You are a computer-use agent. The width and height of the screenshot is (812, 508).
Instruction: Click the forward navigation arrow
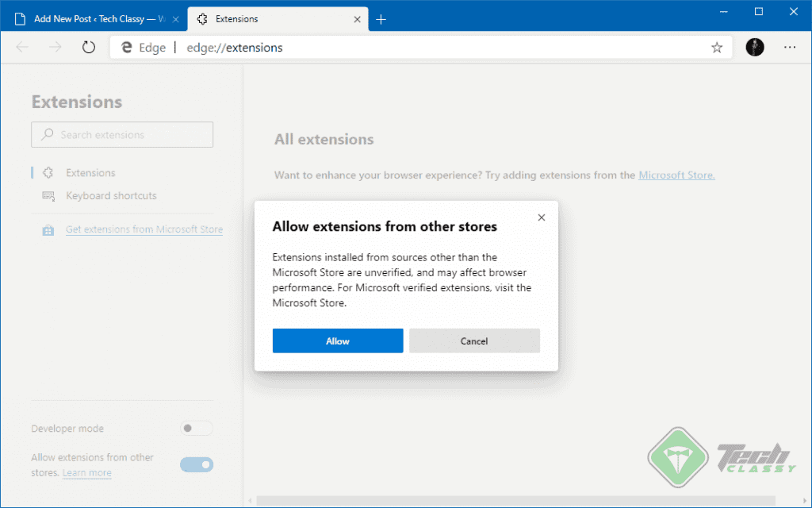pyautogui.click(x=54, y=47)
